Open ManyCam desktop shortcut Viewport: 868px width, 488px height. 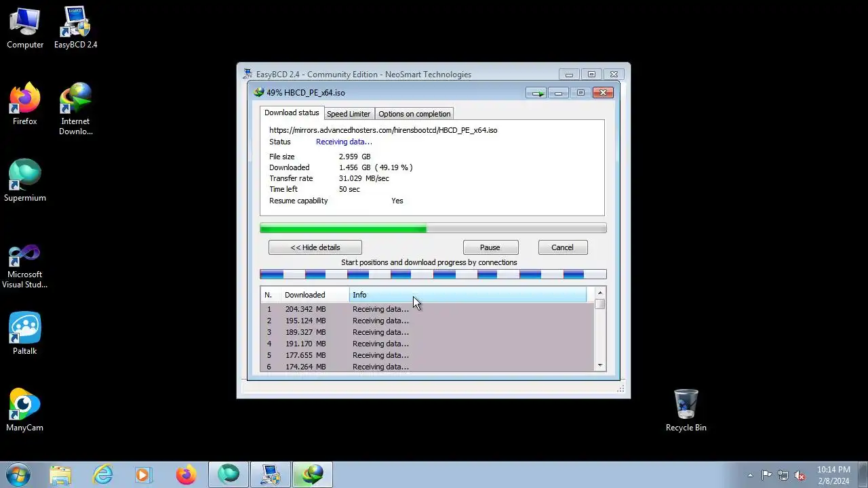coord(25,410)
